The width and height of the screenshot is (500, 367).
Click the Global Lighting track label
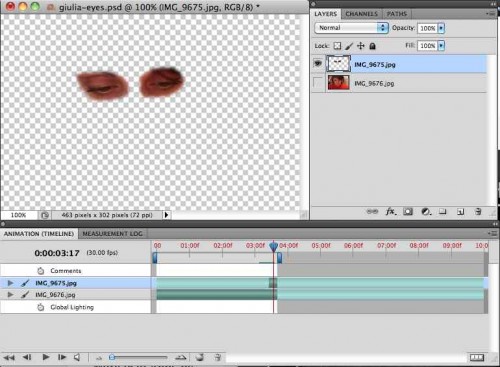(x=72, y=307)
